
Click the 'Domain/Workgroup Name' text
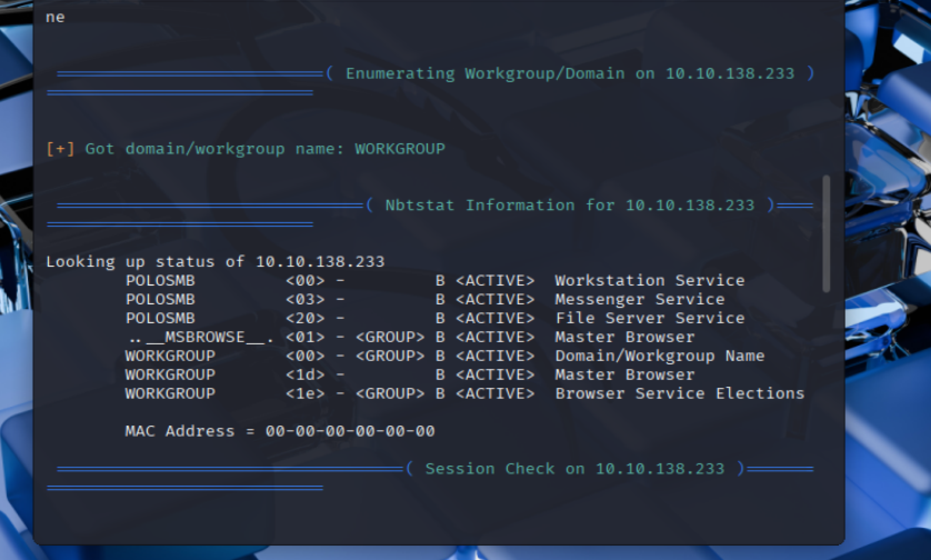tap(659, 356)
